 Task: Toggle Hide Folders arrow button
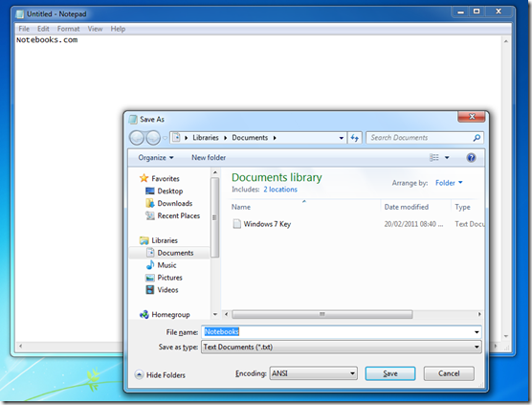click(139, 374)
